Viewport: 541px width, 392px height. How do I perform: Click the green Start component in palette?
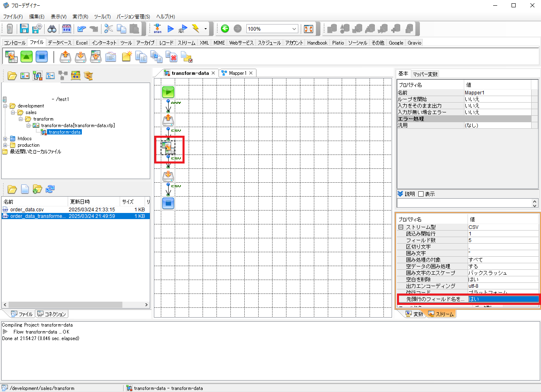tap(27, 56)
